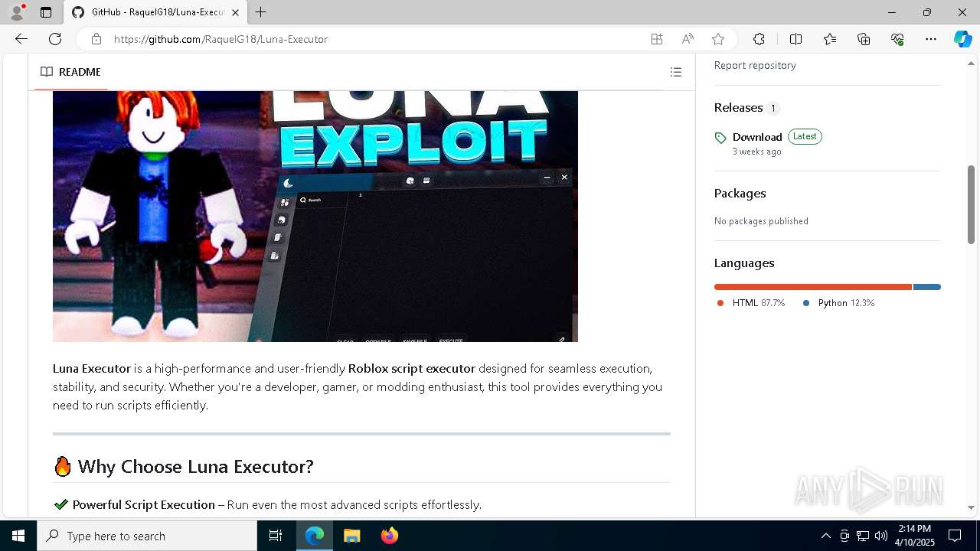
Task: Click the Latest release badge
Action: pyautogui.click(x=805, y=136)
